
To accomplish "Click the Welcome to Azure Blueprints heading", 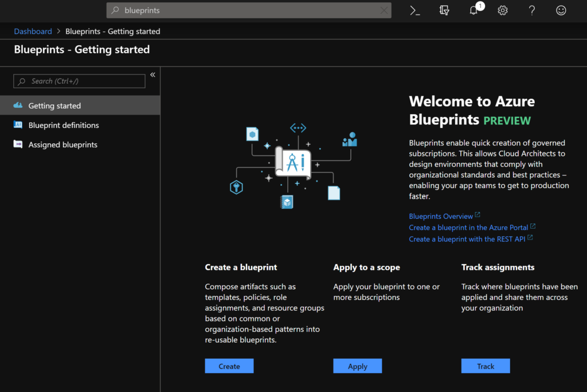I will [472, 110].
